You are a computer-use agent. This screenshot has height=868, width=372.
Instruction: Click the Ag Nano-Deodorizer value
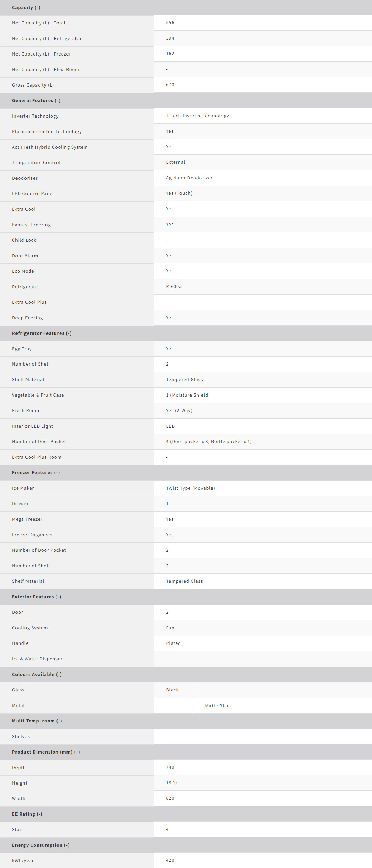(189, 178)
